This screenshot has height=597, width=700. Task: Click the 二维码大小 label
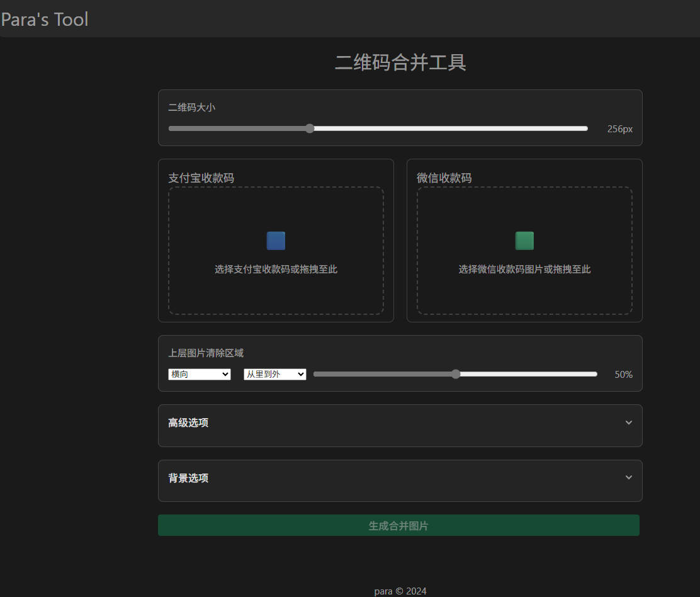191,108
